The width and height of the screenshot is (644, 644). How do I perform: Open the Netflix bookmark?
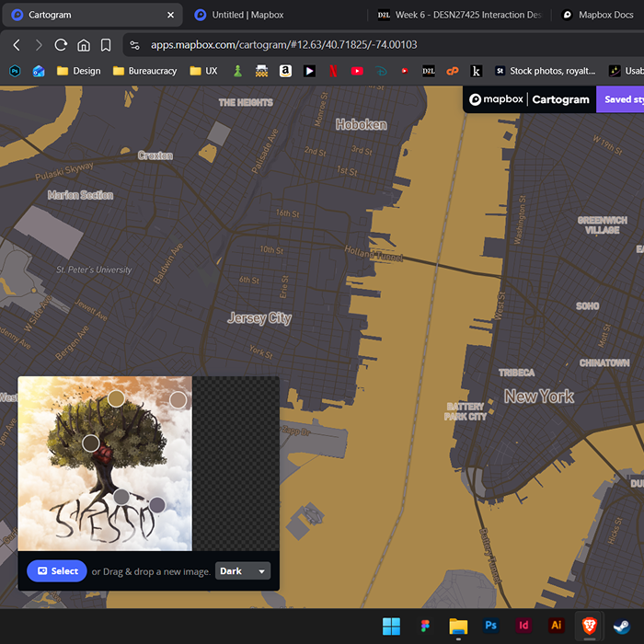coord(333,71)
